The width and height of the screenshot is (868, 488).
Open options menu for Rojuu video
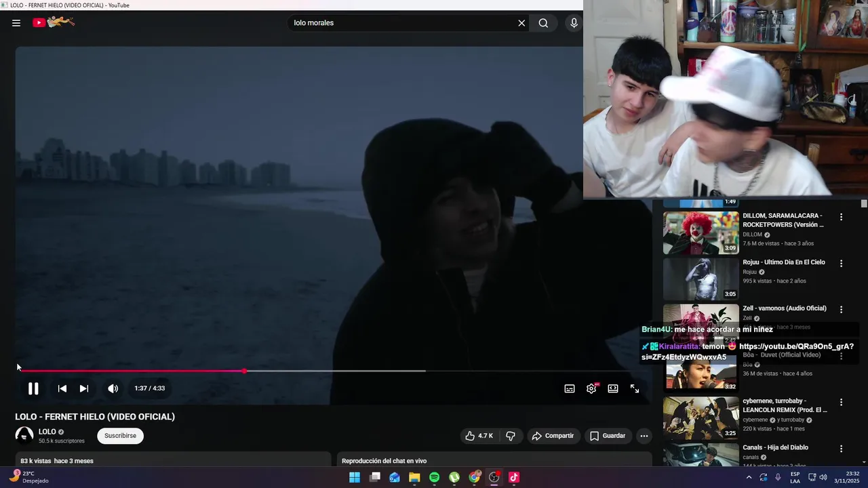[842, 263]
